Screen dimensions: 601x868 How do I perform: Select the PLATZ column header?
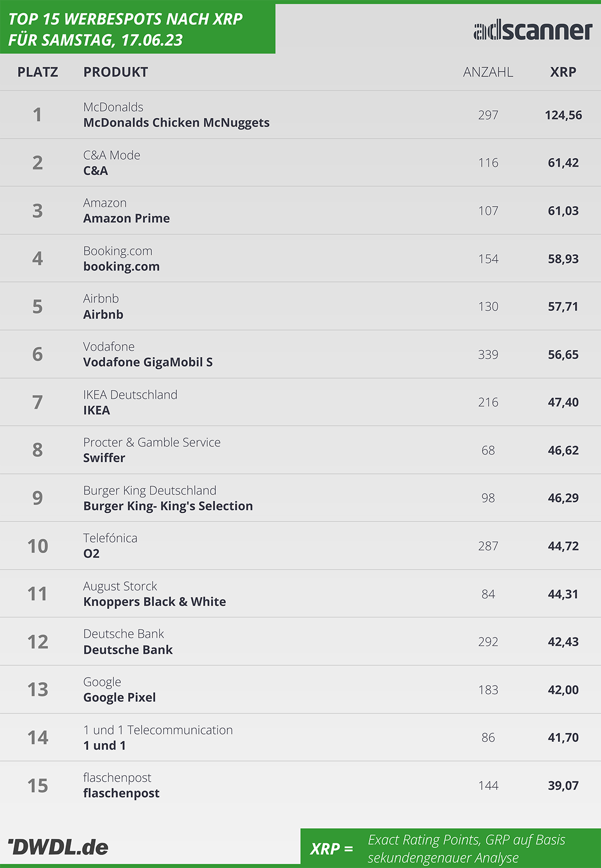(x=38, y=72)
